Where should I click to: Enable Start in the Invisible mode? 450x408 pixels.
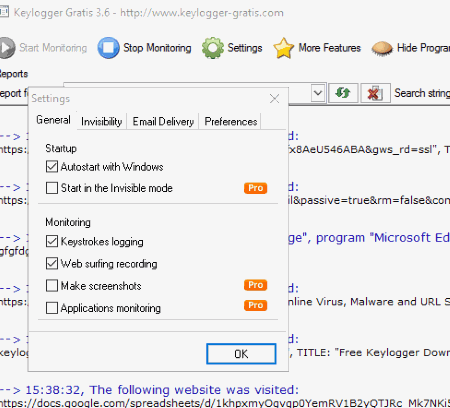coord(52,188)
